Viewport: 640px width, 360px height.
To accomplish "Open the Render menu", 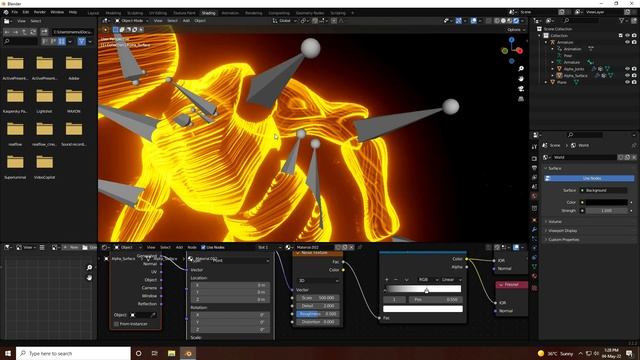I will coord(40,12).
